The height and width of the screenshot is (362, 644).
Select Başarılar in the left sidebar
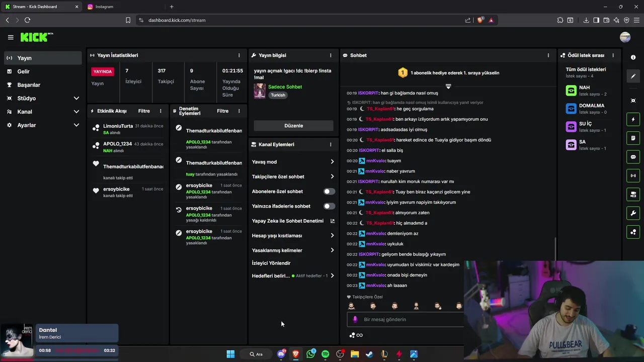point(43,85)
